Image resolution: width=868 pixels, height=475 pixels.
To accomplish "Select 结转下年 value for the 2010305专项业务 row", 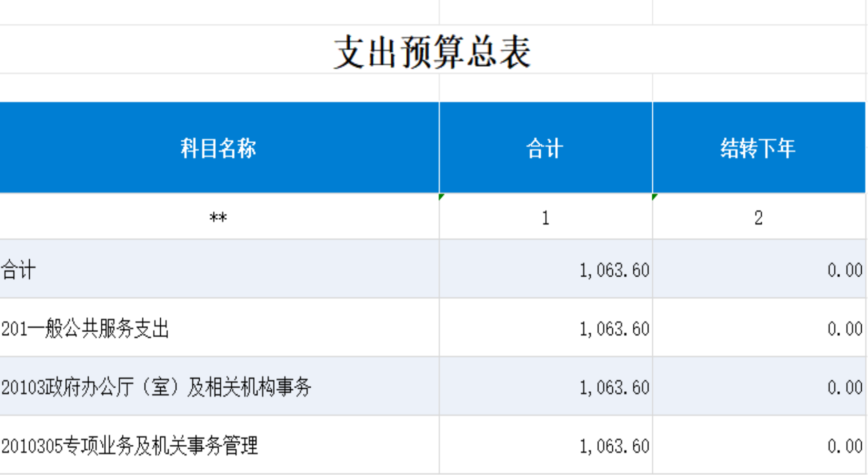I will coord(844,446).
